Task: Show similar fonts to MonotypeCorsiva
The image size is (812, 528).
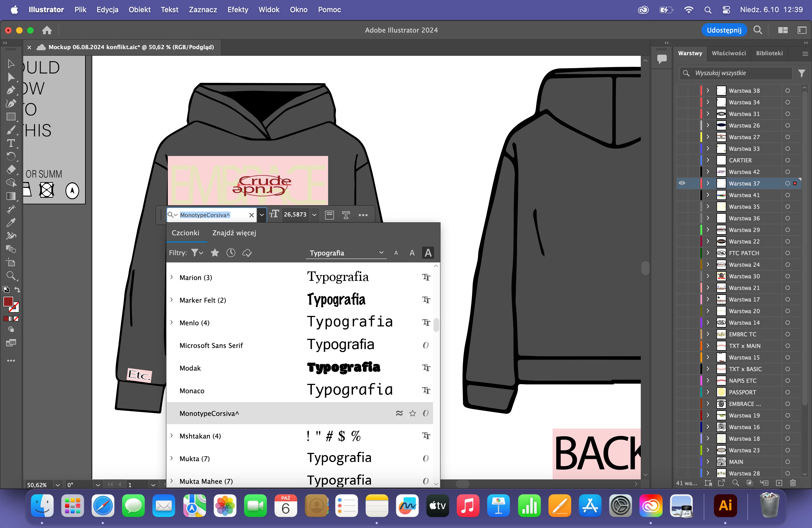Action: [x=399, y=413]
